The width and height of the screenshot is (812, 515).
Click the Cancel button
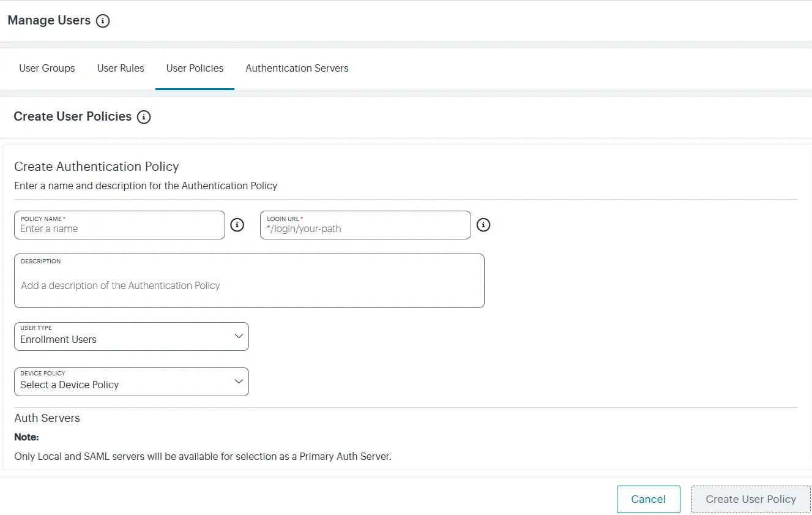tap(649, 499)
